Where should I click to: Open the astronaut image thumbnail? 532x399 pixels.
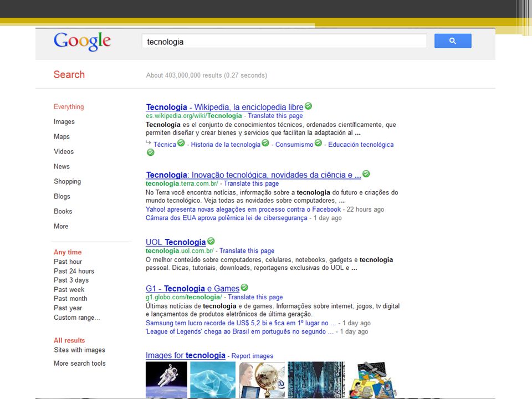point(166,380)
